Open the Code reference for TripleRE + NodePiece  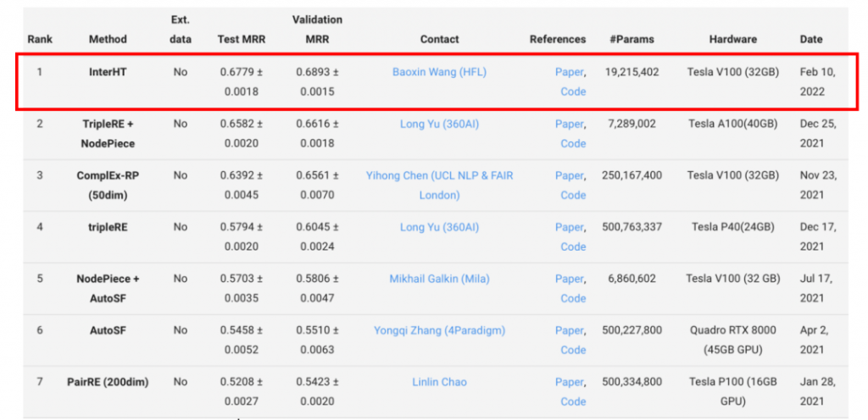coord(573,144)
